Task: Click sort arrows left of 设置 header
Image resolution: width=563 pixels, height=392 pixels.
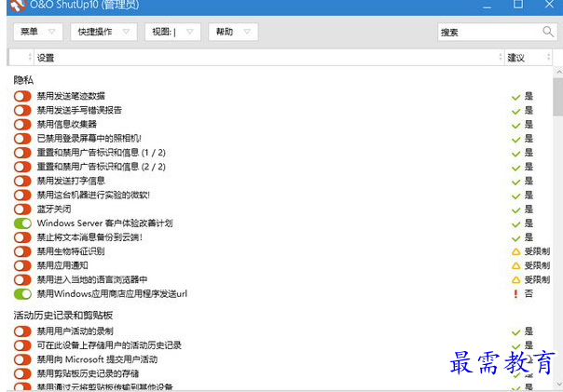Action: (30, 57)
